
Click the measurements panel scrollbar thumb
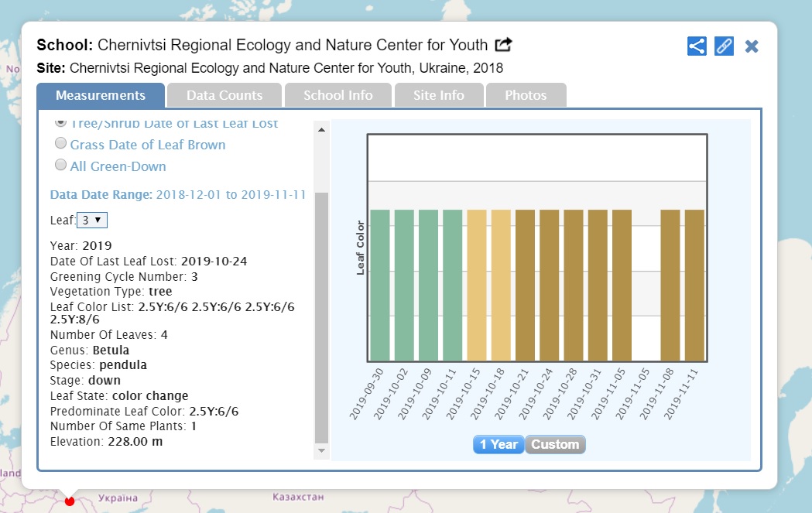(321, 316)
